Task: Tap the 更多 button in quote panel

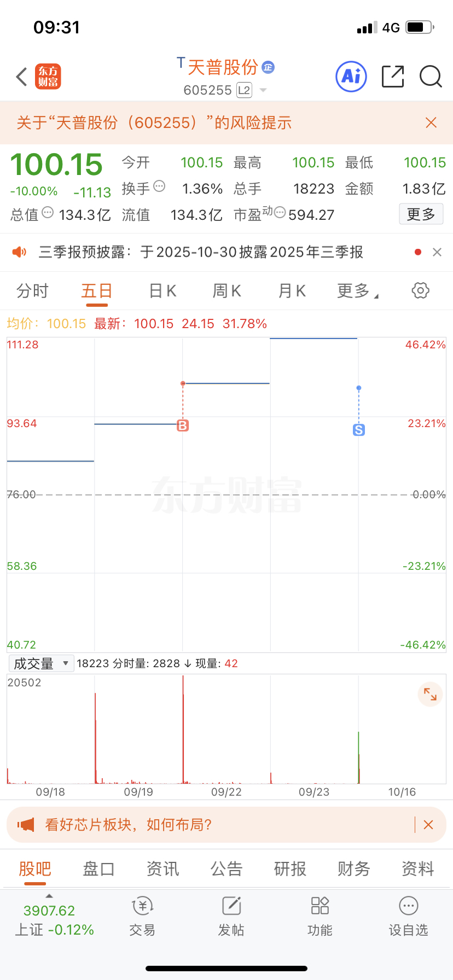Action: pyautogui.click(x=421, y=214)
